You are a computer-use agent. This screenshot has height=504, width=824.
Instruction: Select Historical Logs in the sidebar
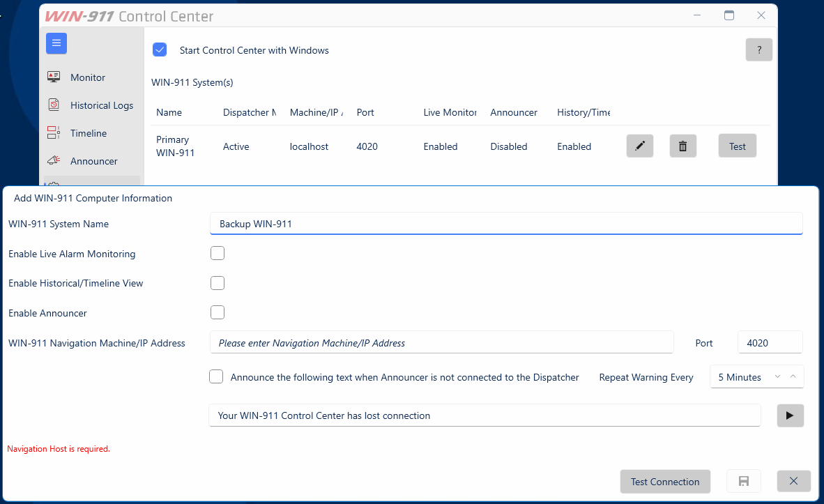point(102,105)
